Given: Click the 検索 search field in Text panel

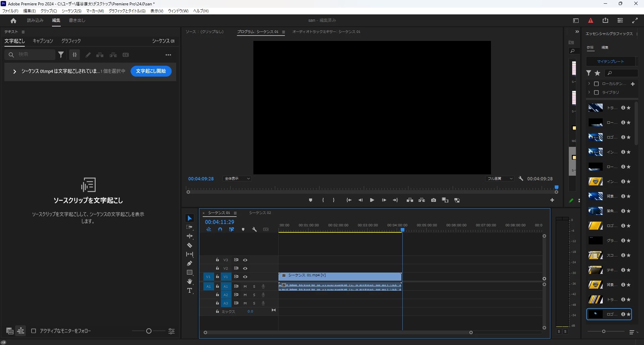Looking at the screenshot, I should pos(34,55).
